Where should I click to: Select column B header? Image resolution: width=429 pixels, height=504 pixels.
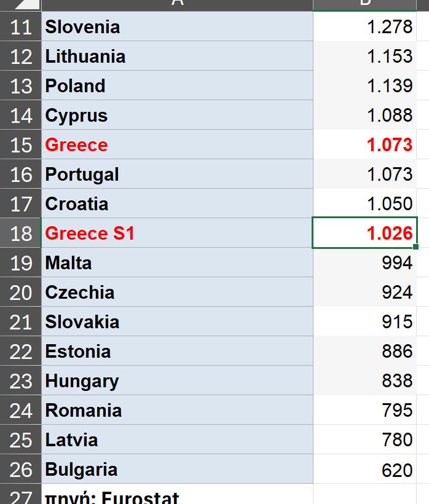[x=365, y=4]
